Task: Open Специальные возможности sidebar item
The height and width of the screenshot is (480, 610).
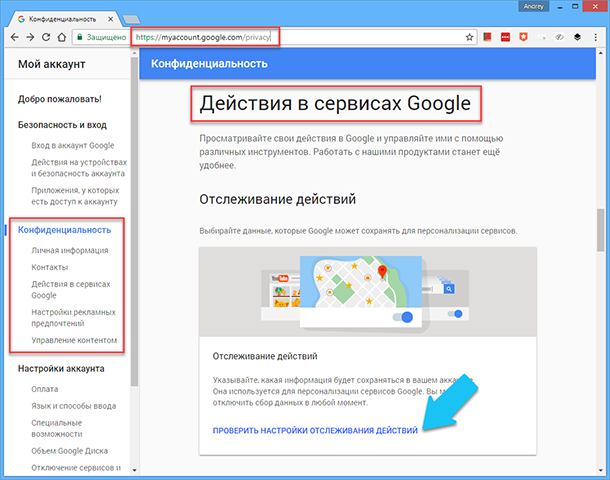Action: coord(57,428)
